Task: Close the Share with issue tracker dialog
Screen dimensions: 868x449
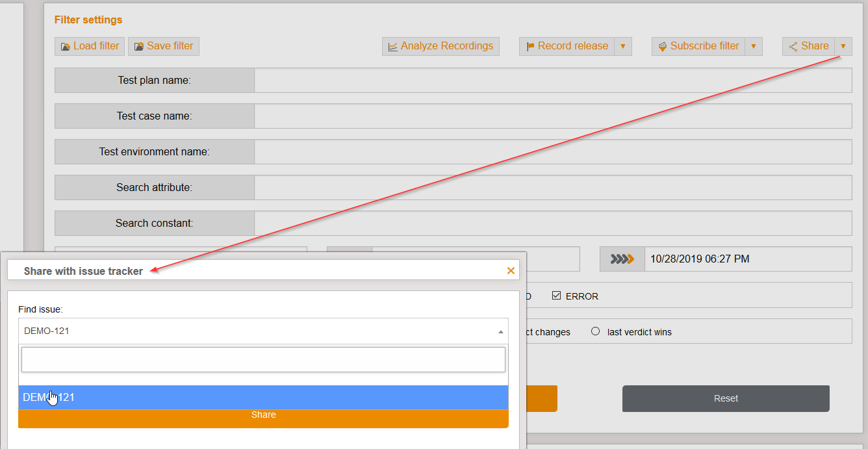Action: 511,271
